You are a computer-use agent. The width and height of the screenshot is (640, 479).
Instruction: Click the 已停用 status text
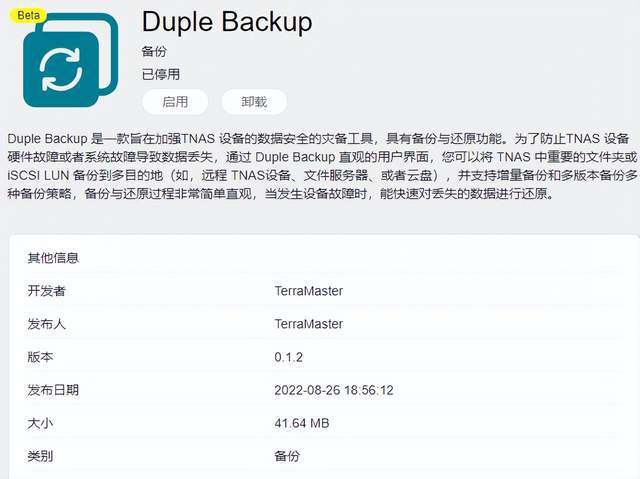pyautogui.click(x=160, y=74)
